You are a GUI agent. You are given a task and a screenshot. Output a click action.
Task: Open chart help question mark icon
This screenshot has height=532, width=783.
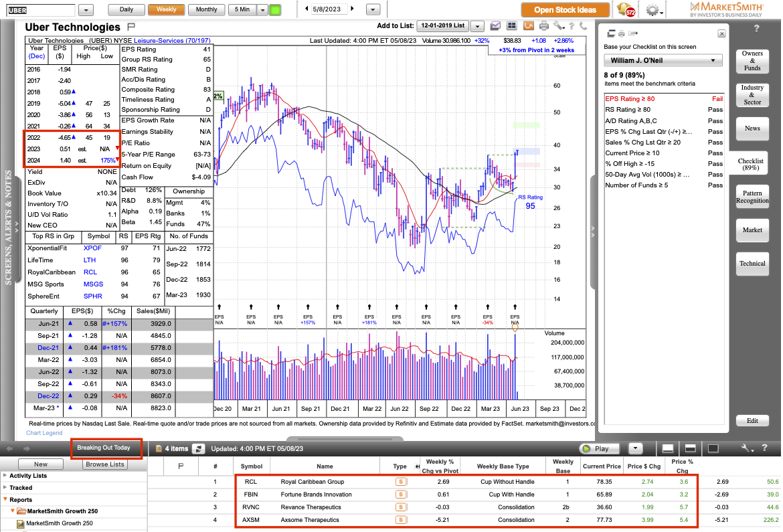572,25
